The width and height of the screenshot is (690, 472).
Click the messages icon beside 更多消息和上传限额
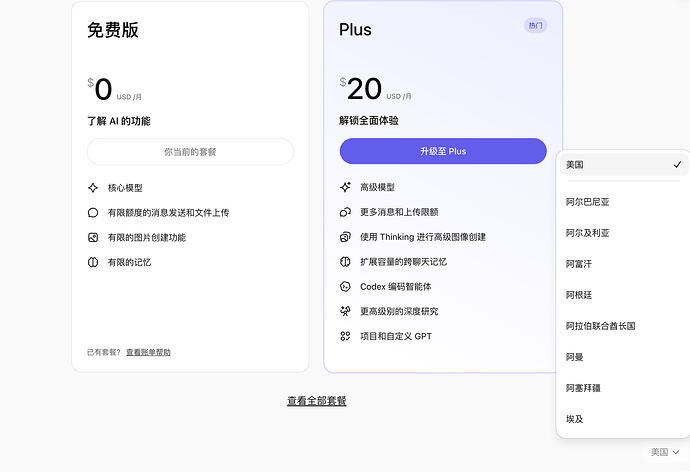(x=345, y=212)
